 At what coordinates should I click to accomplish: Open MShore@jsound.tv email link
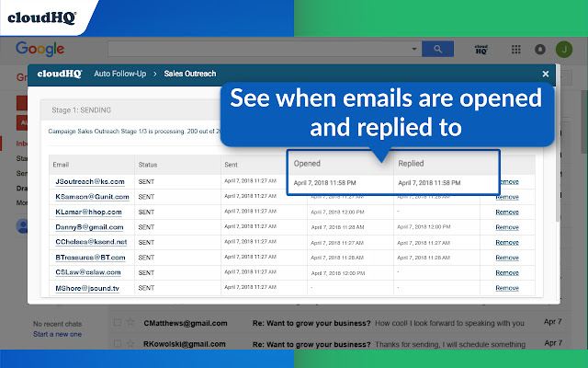[87, 288]
